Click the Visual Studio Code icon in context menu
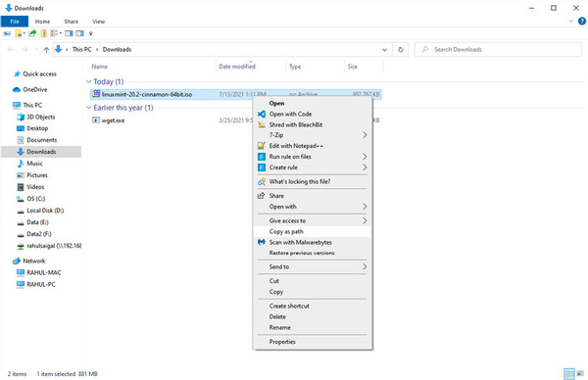 (x=262, y=114)
